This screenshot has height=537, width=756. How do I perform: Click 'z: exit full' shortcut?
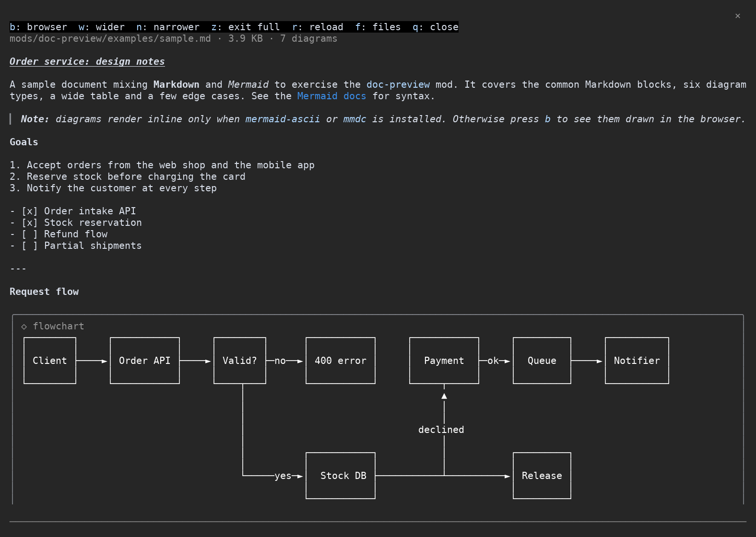[246, 27]
